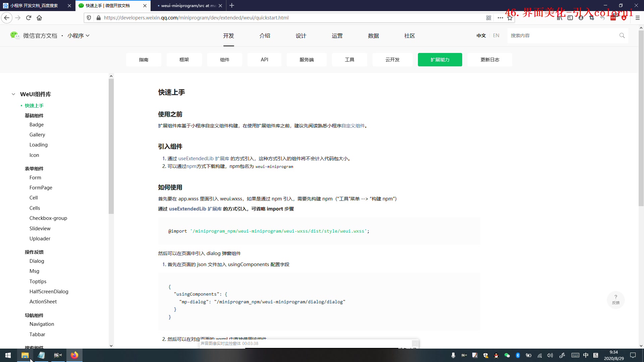The height and width of the screenshot is (362, 644).
Task: Open the feedback help bubble
Action: pyautogui.click(x=616, y=299)
